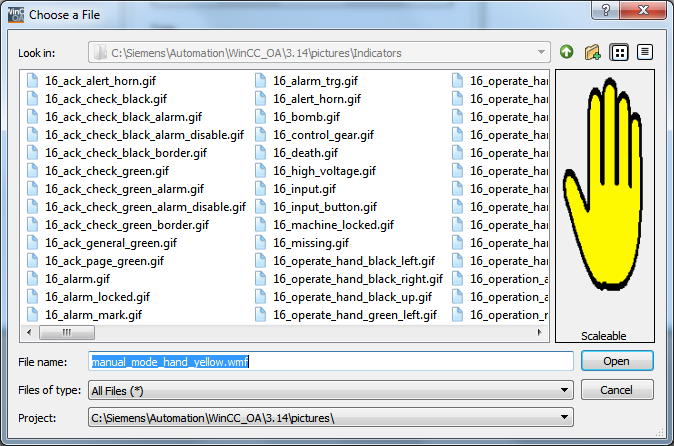Select 16_input.gif file
Image resolution: width=674 pixels, height=446 pixels.
pos(305,189)
